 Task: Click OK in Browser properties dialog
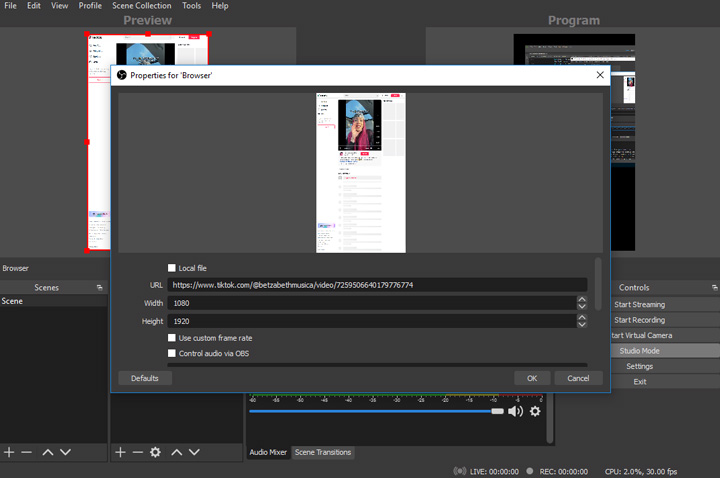point(532,378)
